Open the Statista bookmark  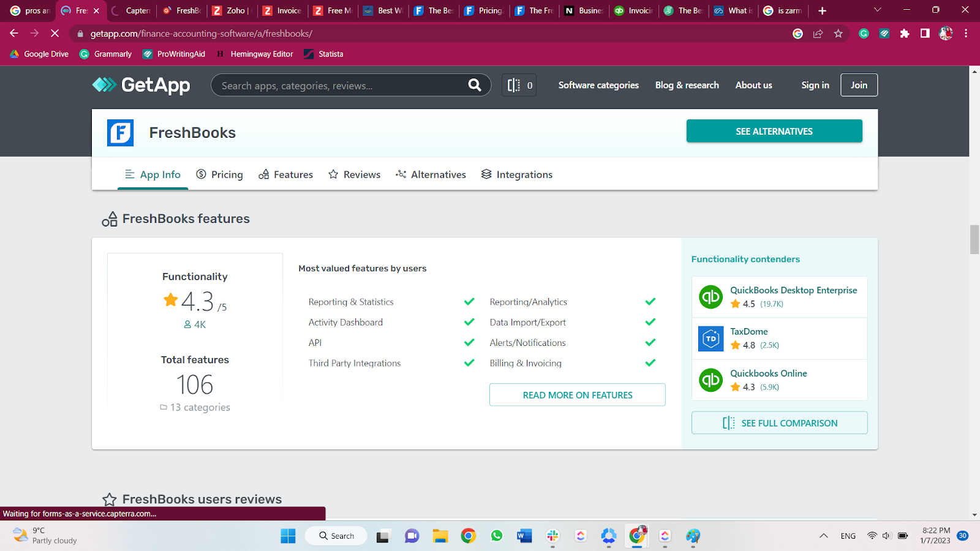(x=324, y=54)
